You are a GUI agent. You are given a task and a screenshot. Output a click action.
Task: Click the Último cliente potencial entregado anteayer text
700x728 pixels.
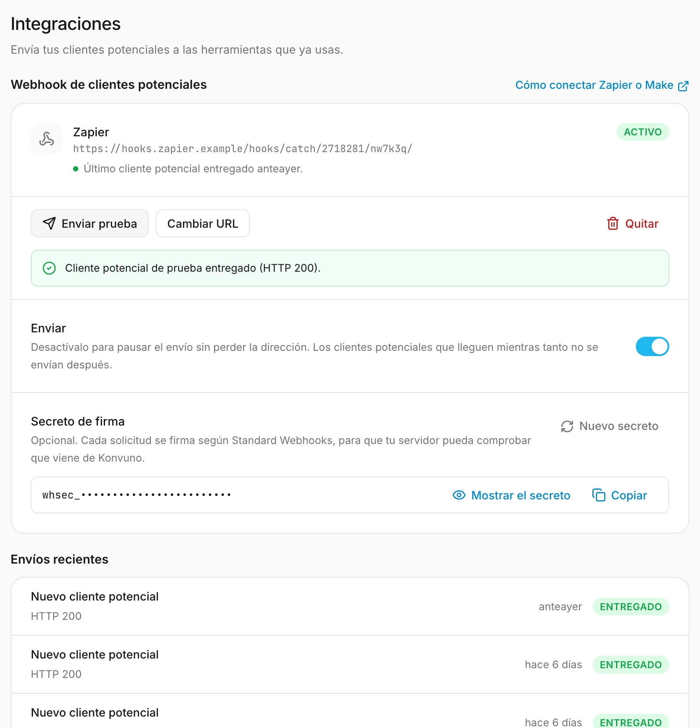point(193,169)
